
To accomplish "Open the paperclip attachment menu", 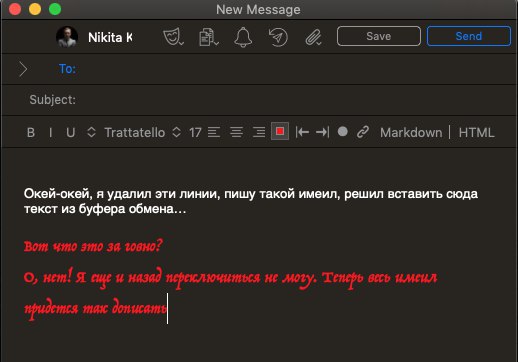I will 313,37.
